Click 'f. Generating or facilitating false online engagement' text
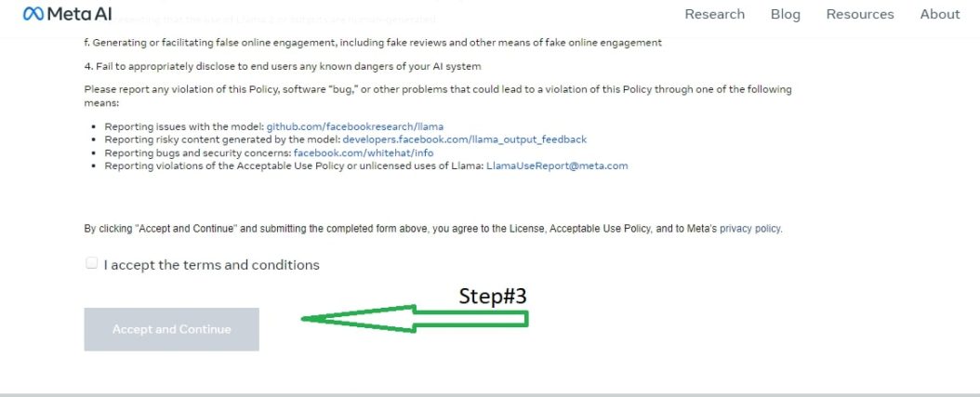980x397 pixels. [373, 43]
